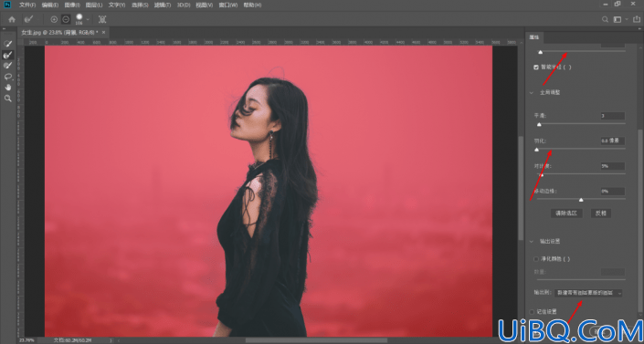Screen dimensions: 644x344
Task: Open the 窗口(W) menu
Action: pos(228,5)
